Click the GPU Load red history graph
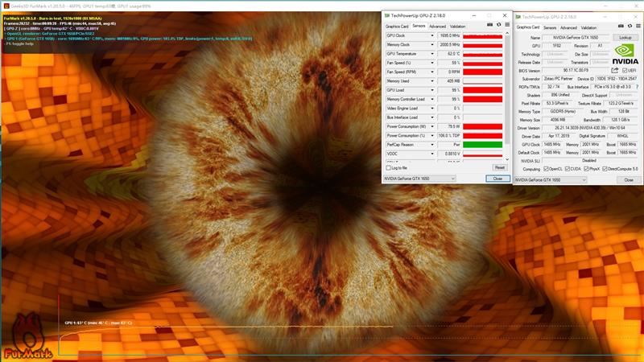Image resolution: width=644 pixels, height=362 pixels. [x=482, y=90]
